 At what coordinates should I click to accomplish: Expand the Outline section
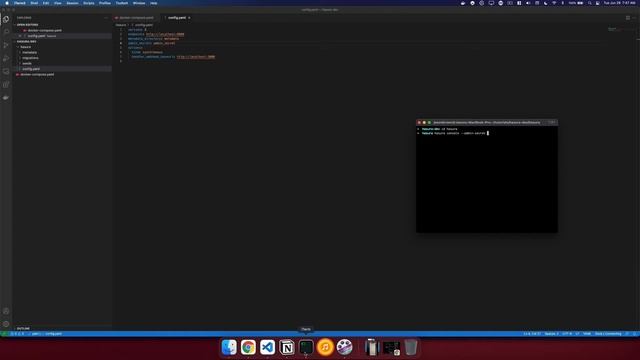[x=23, y=328]
